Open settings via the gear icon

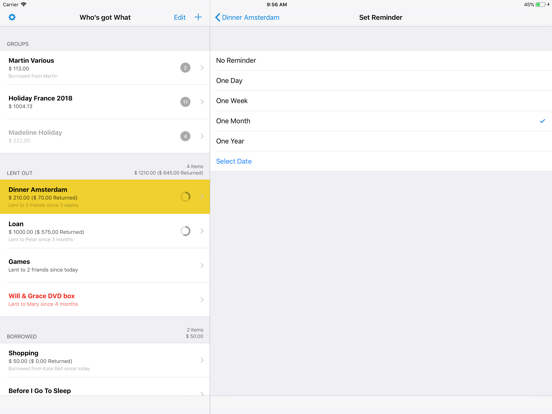click(x=12, y=17)
